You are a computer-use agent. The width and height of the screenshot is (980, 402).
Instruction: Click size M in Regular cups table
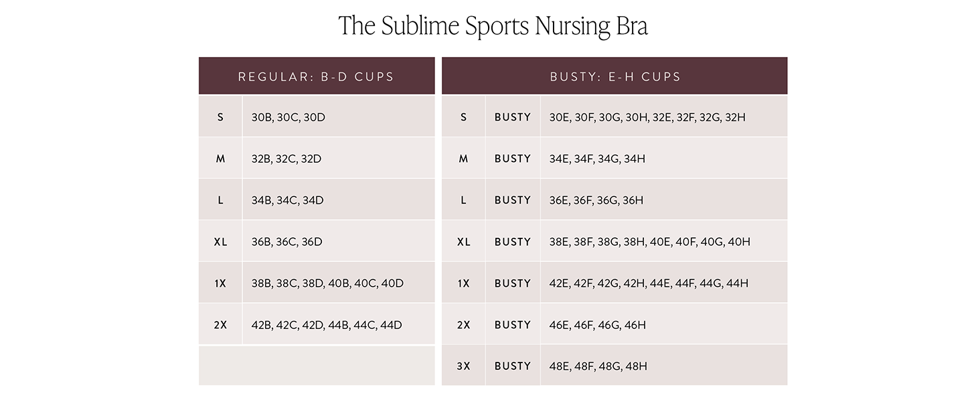[x=220, y=159]
